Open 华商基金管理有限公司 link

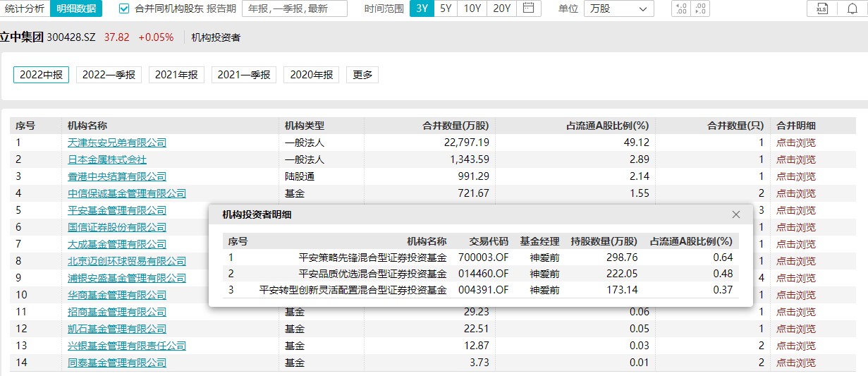117,295
